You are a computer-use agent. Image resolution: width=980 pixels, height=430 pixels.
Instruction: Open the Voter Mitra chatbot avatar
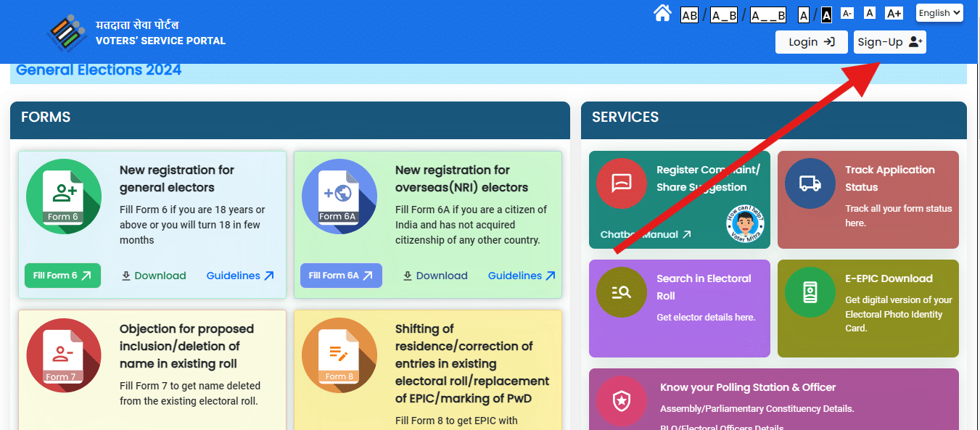(744, 225)
